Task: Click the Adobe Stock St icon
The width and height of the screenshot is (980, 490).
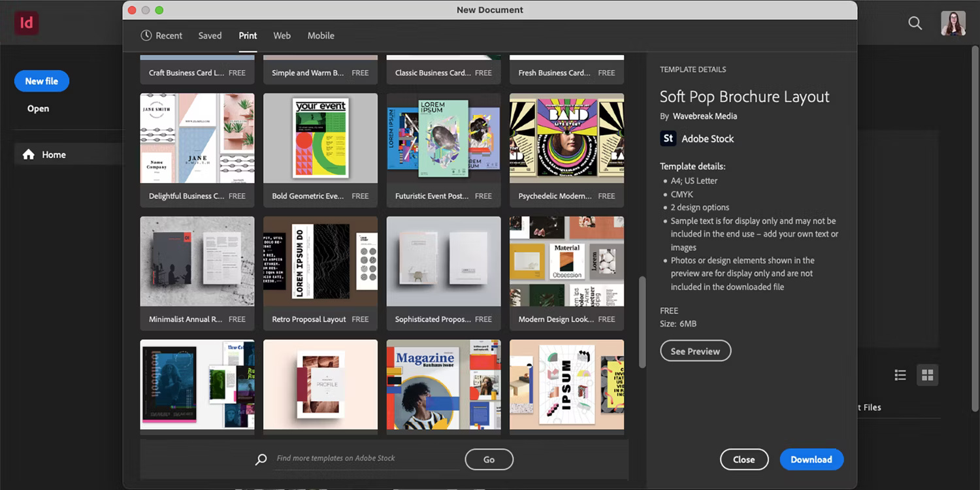Action: click(x=668, y=139)
